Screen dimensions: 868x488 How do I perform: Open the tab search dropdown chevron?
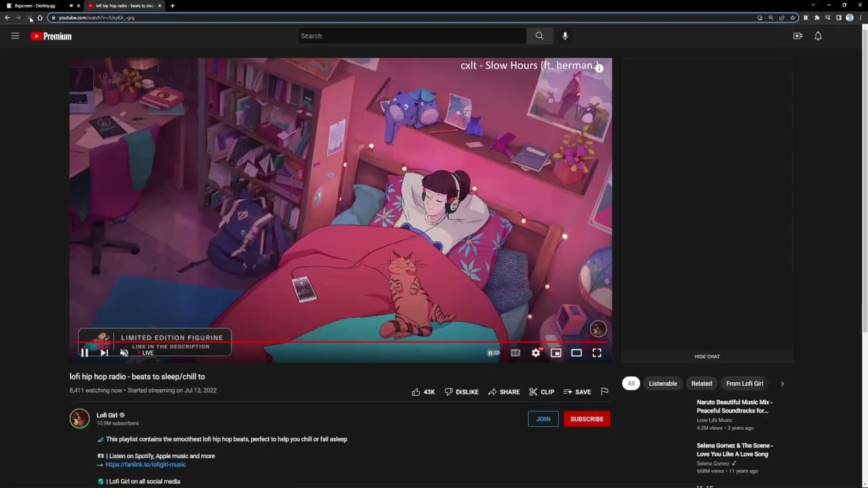click(x=813, y=5)
